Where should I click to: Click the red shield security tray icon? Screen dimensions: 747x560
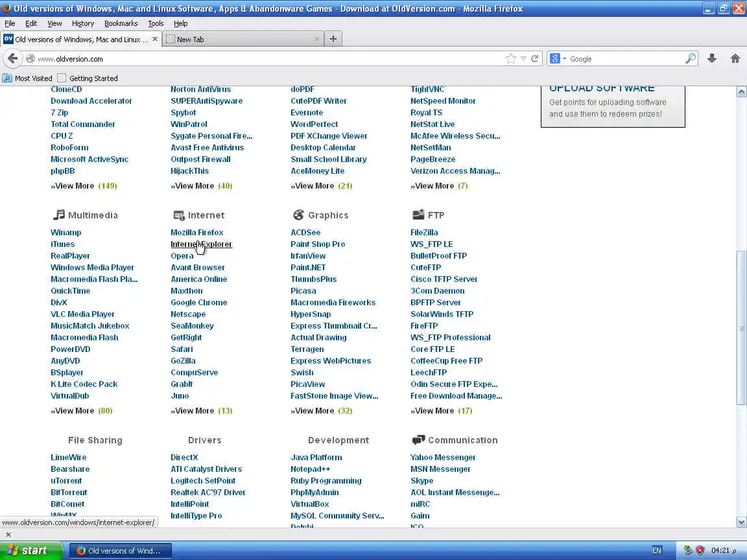[700, 550]
